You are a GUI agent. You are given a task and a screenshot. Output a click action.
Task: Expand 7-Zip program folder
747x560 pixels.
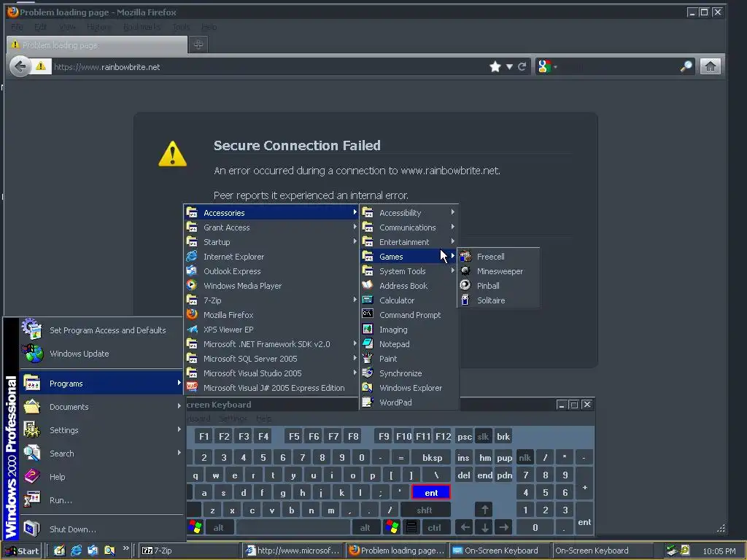pyautogui.click(x=271, y=300)
